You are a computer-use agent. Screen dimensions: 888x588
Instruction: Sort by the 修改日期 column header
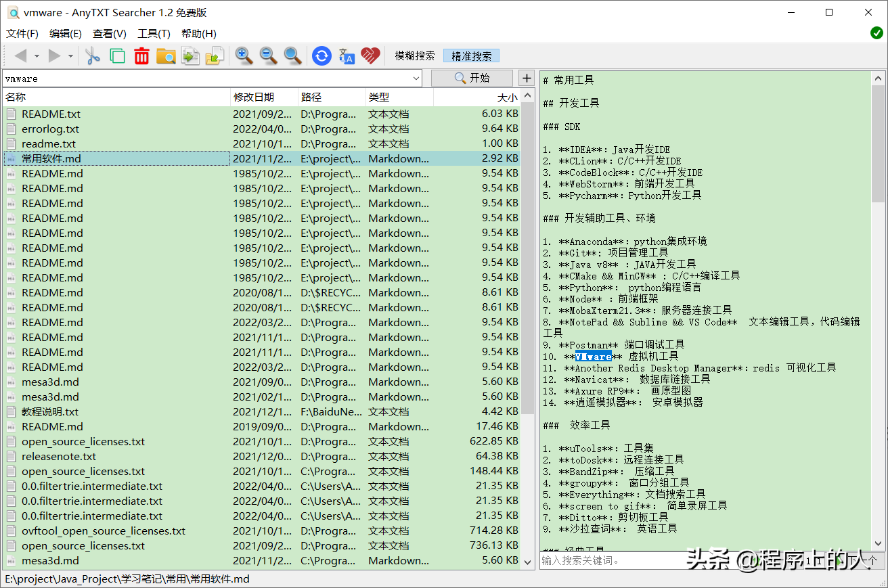[x=264, y=97]
